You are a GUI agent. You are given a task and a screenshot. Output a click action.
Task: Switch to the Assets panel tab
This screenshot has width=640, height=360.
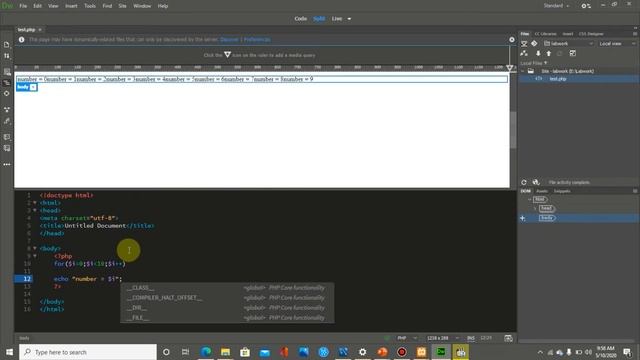[542, 191]
